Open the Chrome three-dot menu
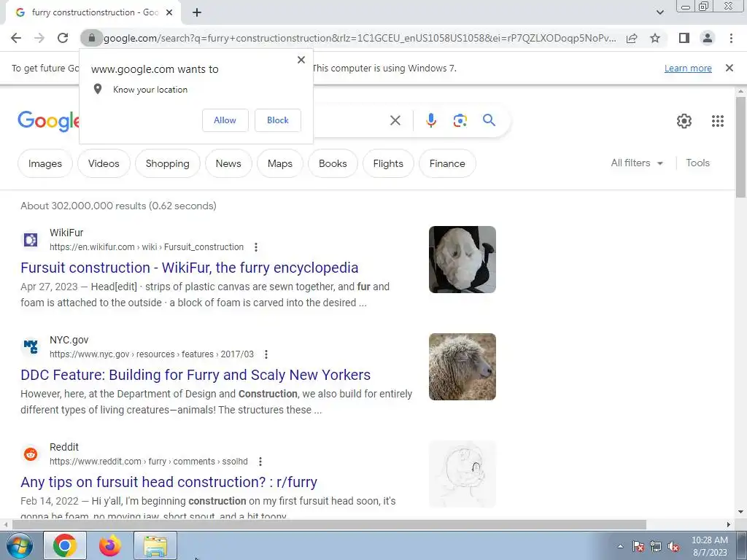Viewport: 747px width, 560px height. point(731,38)
